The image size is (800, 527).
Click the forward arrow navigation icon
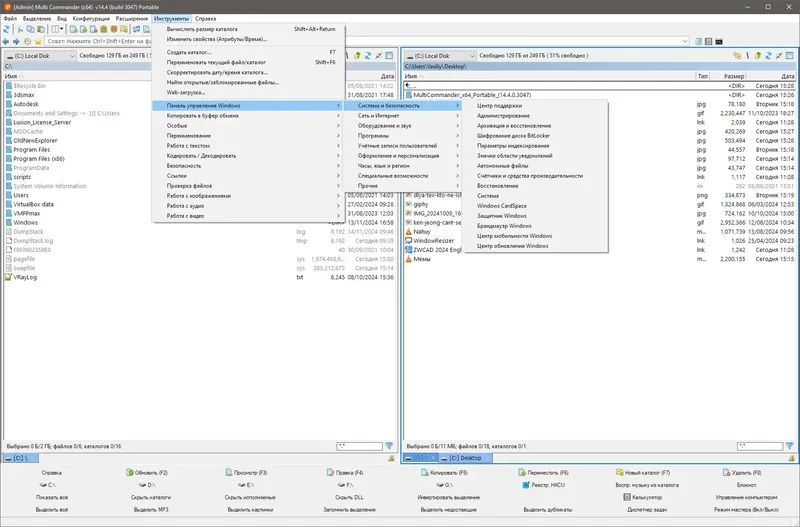(x=16, y=41)
